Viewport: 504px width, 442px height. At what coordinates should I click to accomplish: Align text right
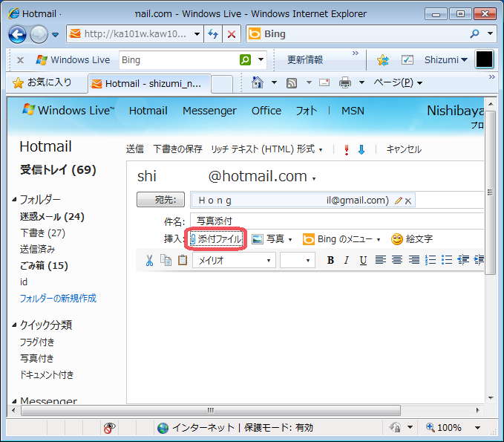click(414, 259)
